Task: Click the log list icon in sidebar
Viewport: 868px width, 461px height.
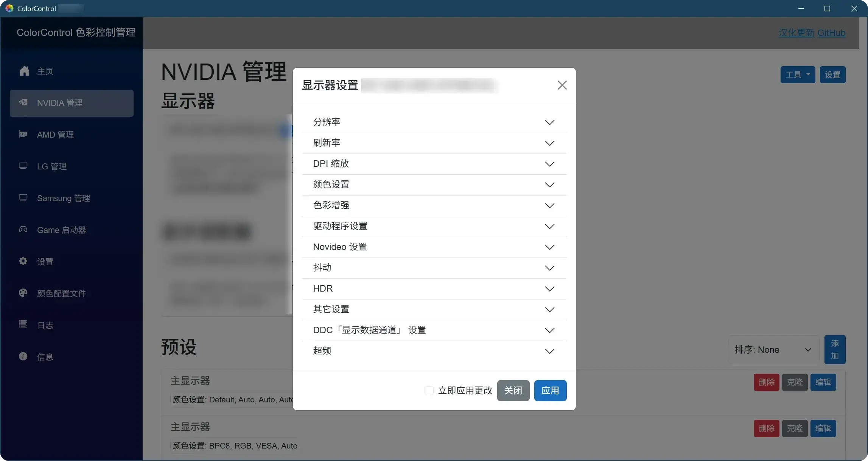Action: click(23, 325)
